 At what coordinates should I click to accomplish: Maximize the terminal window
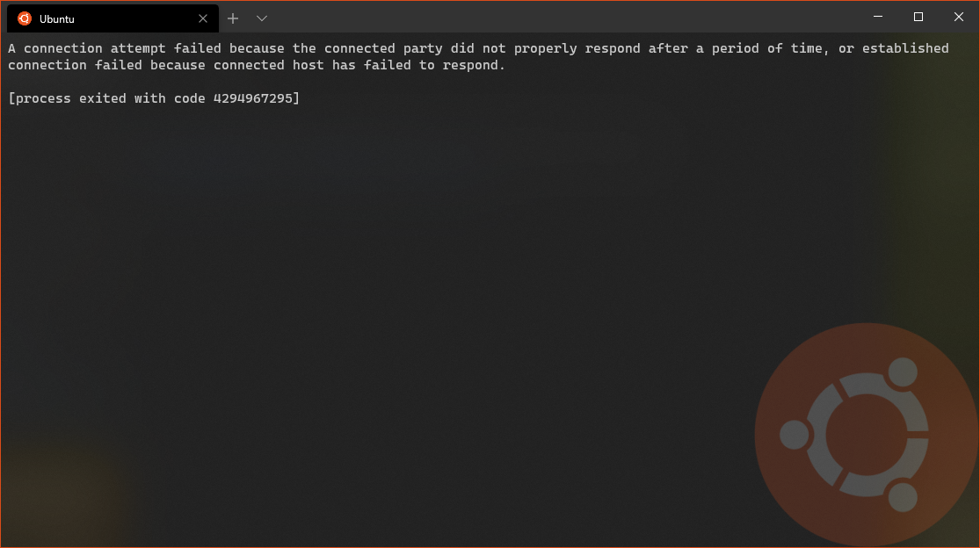click(x=918, y=17)
